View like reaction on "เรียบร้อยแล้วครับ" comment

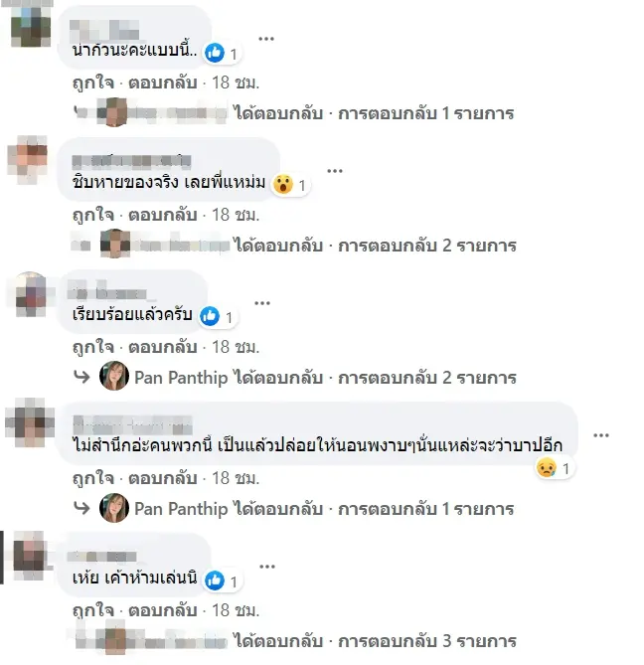click(x=219, y=317)
